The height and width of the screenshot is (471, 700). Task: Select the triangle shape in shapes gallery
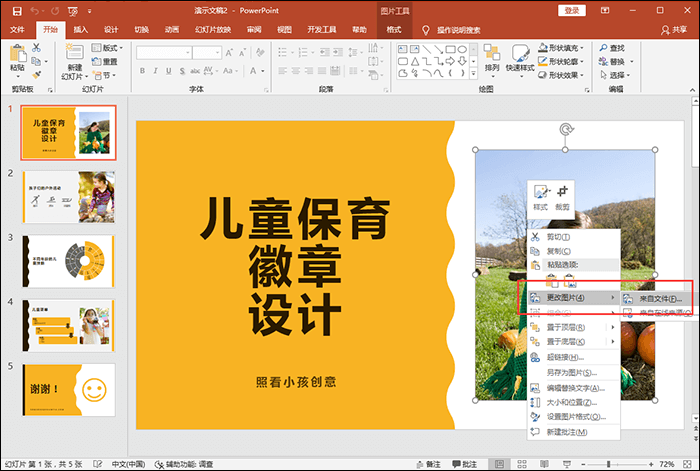pyautogui.click(x=415, y=61)
